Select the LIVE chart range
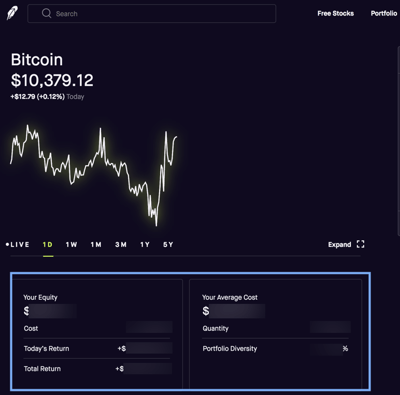 coord(18,244)
